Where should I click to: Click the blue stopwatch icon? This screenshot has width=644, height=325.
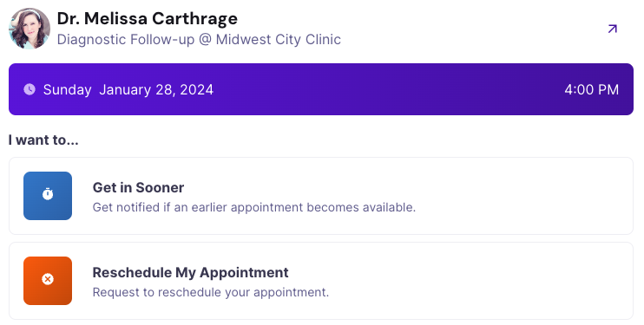48,193
